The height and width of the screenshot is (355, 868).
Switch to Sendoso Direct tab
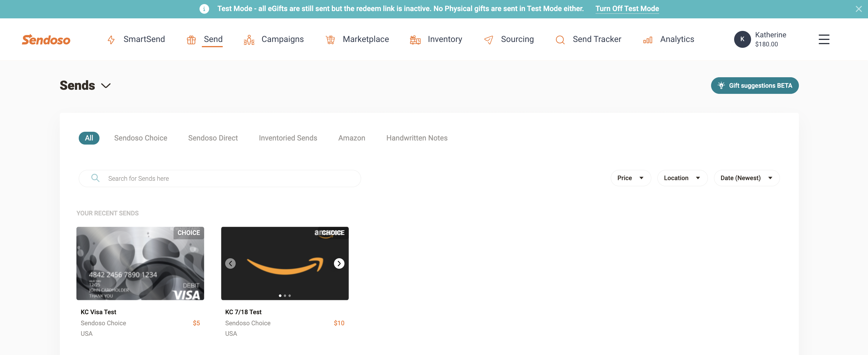213,138
